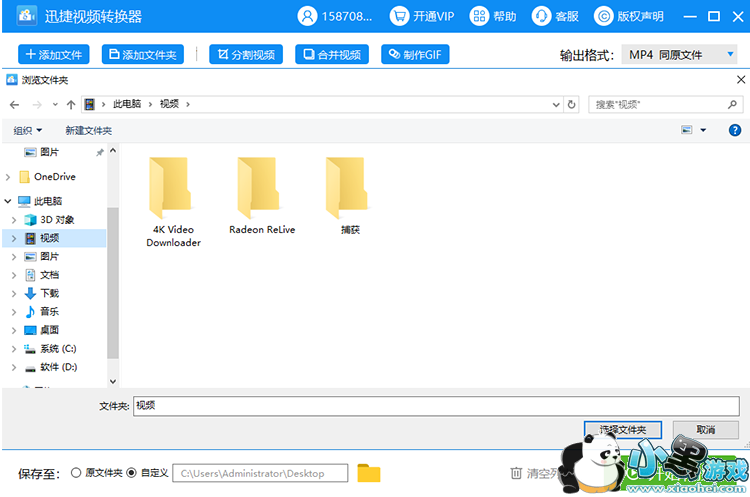Click the navigation pane scrollbar
Viewport: 750px width, 497px height.
(x=113, y=283)
